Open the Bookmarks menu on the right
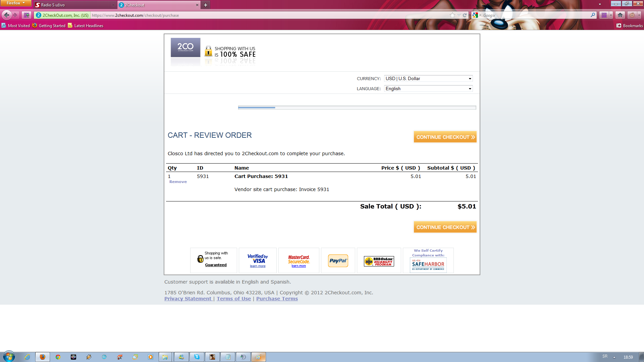The height and width of the screenshot is (362, 644). point(630,25)
